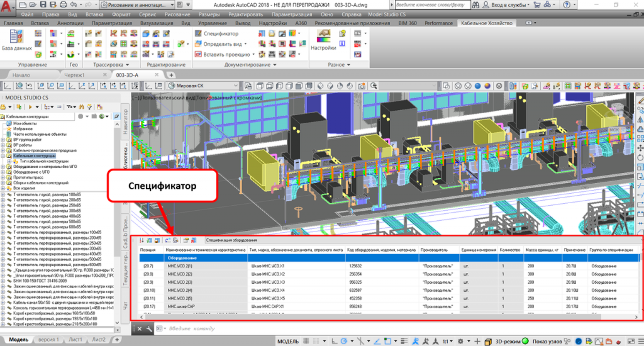Image resolution: width=644 pixels, height=346 pixels.
Task: Expand the Трассировка panel
Action: (x=111, y=65)
